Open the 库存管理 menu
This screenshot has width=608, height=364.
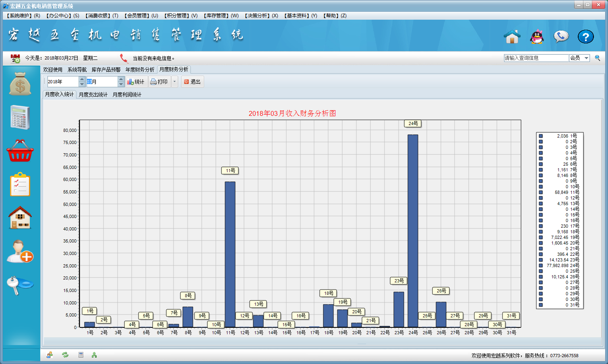click(x=221, y=16)
